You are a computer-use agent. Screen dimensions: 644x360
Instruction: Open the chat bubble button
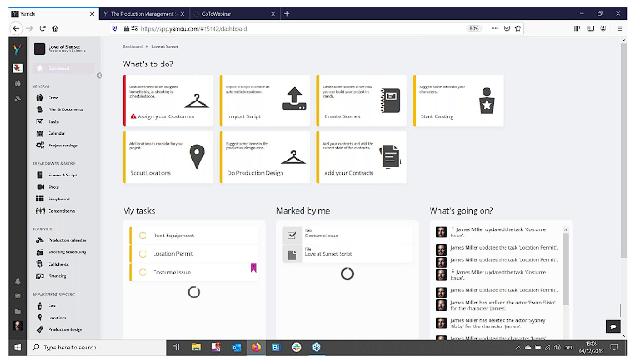click(613, 326)
